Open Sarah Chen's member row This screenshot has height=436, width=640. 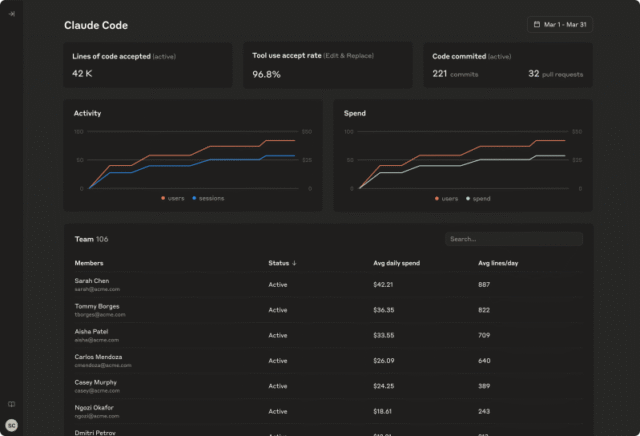click(x=329, y=285)
